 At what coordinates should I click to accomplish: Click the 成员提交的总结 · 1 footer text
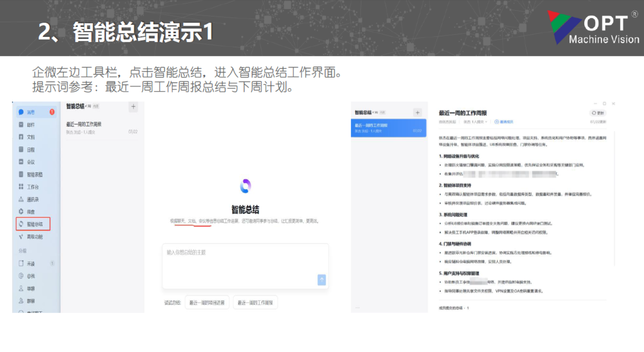pos(454,308)
